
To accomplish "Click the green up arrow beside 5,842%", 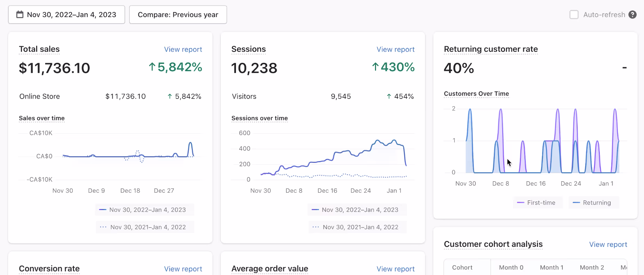I will click(x=152, y=67).
